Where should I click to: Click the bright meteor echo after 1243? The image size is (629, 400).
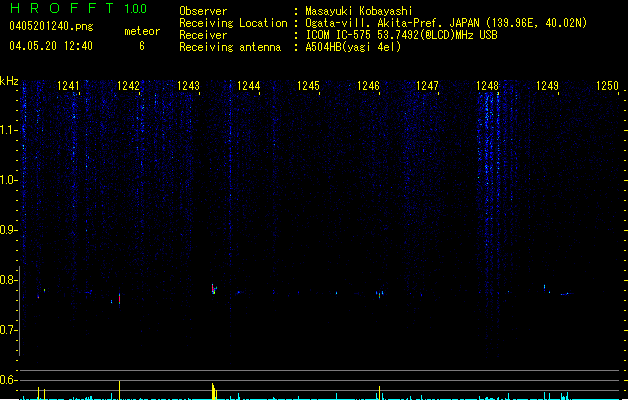point(214,289)
